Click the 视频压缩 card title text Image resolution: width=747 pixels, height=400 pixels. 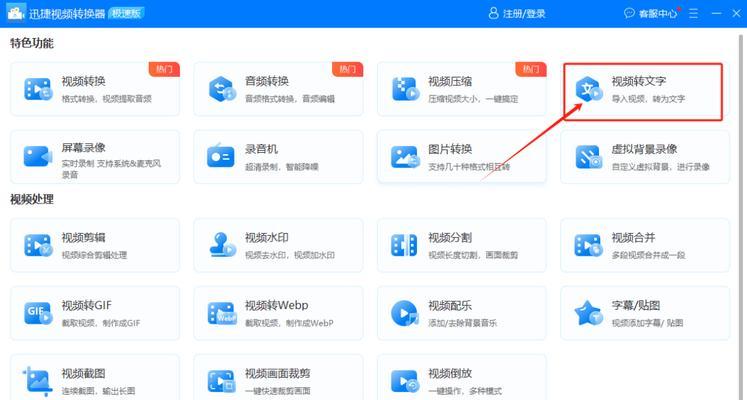(450, 81)
